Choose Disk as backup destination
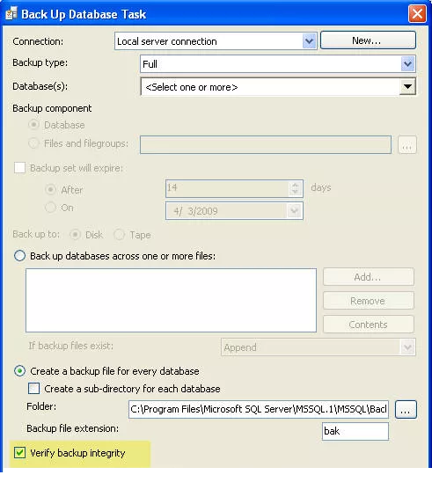Viewport: 432px width, 504px height. click(75, 235)
